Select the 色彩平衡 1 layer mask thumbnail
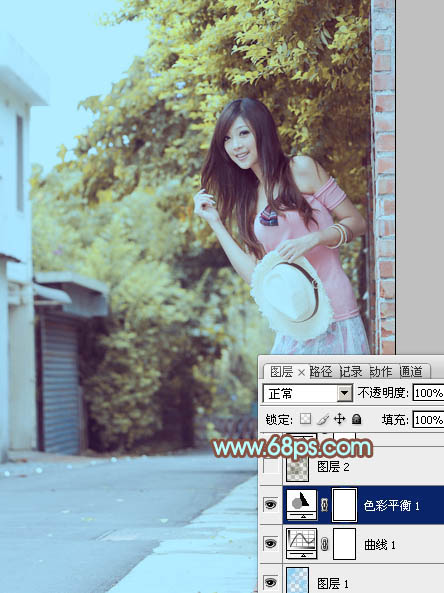The image size is (444, 593). coord(344,505)
